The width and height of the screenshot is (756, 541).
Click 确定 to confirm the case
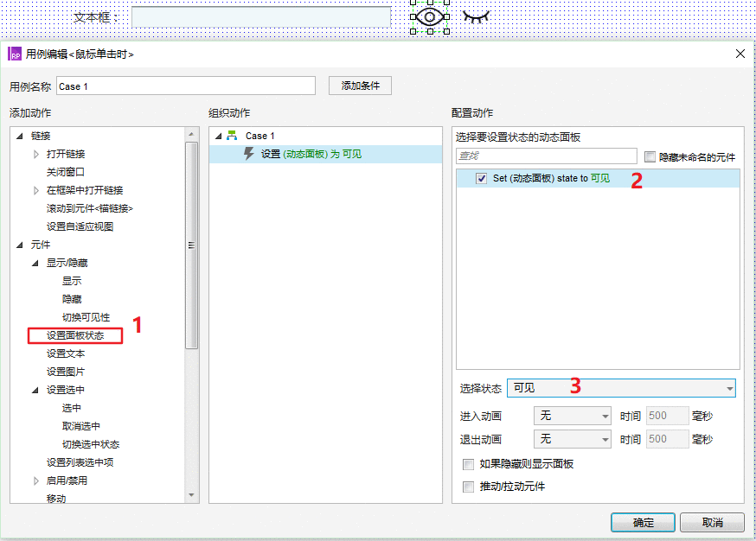643,522
